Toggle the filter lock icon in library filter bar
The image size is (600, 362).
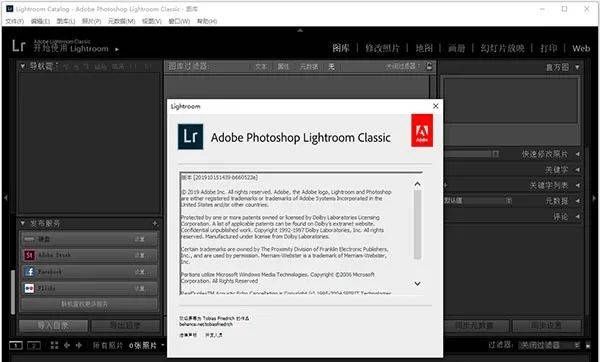click(429, 66)
